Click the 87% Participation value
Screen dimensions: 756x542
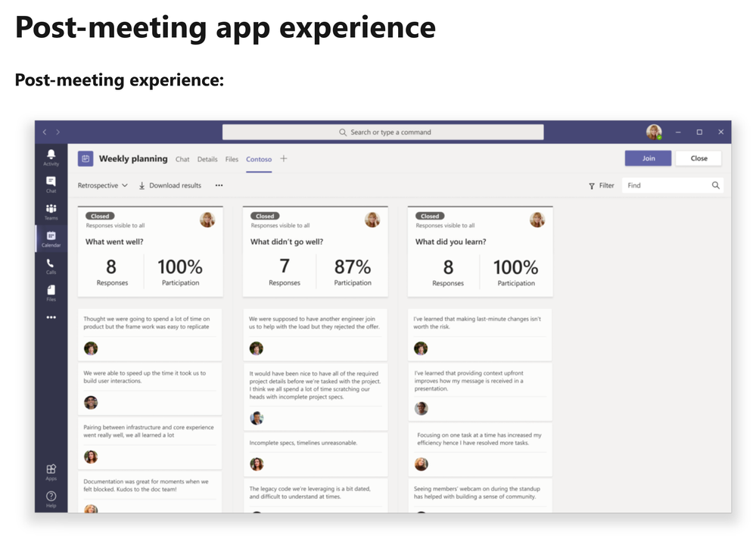click(353, 266)
